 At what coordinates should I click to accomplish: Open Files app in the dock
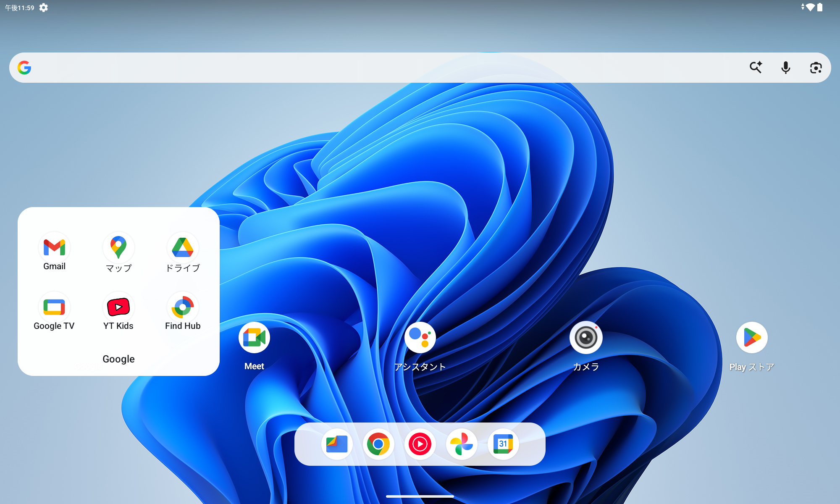coord(337,444)
